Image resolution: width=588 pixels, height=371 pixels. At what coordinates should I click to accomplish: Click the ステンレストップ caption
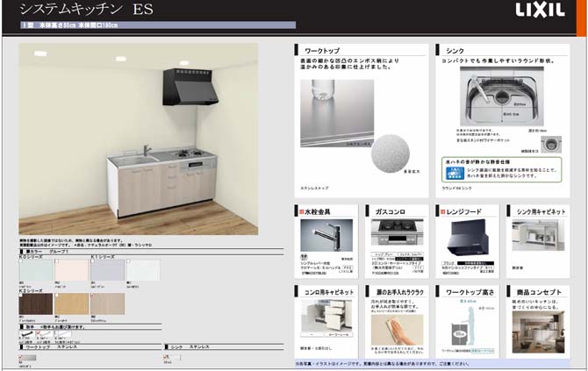(314, 188)
